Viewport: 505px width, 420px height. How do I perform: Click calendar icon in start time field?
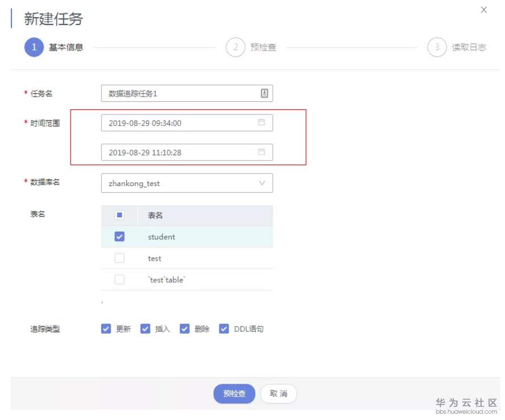point(262,122)
